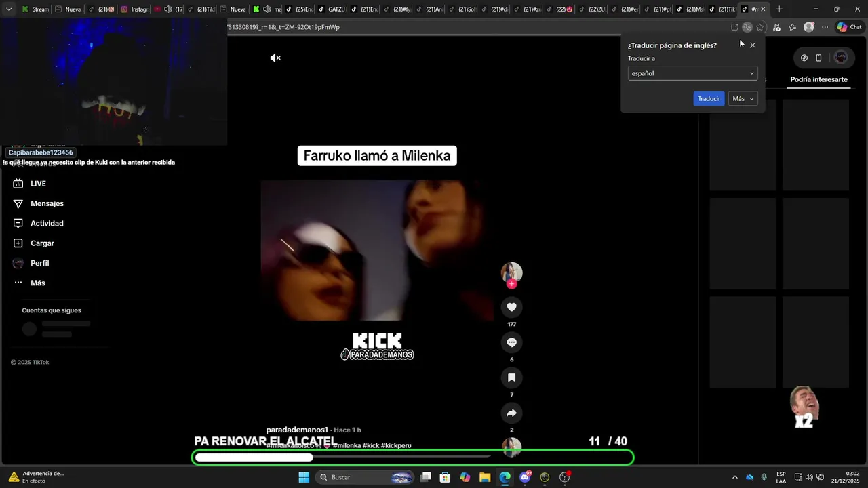Screen dimensions: 868x488
Task: Open Discord taskbar icon with badge
Action: pyautogui.click(x=525, y=477)
